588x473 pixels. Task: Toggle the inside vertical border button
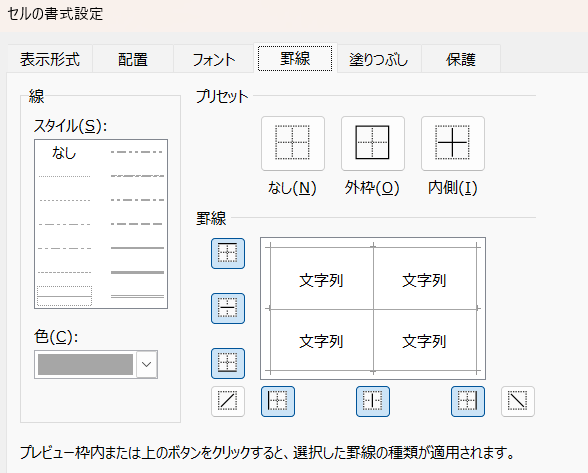coord(373,401)
